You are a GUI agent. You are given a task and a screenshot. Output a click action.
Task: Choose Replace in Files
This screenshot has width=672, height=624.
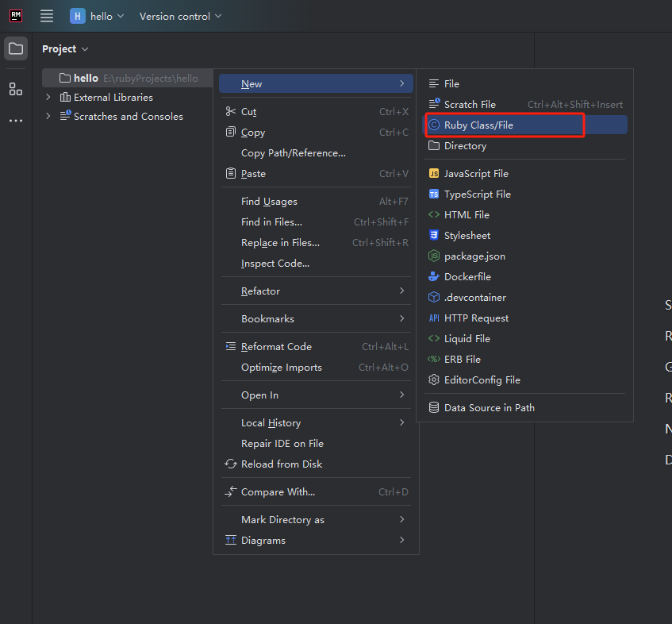point(316,242)
